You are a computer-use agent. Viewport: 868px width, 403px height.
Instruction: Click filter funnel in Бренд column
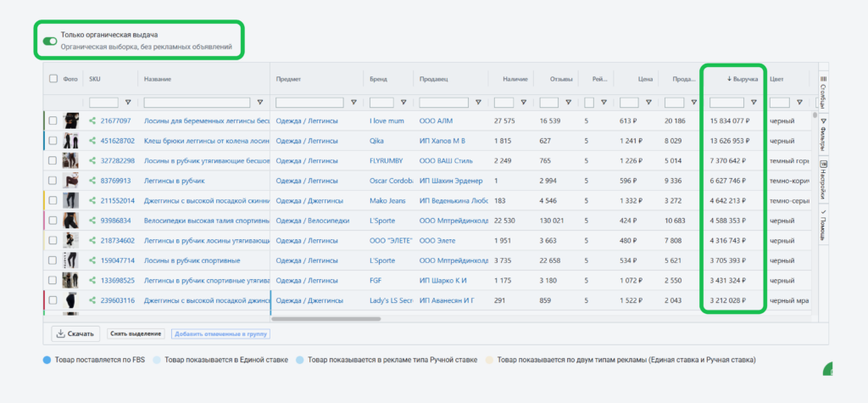click(x=403, y=102)
